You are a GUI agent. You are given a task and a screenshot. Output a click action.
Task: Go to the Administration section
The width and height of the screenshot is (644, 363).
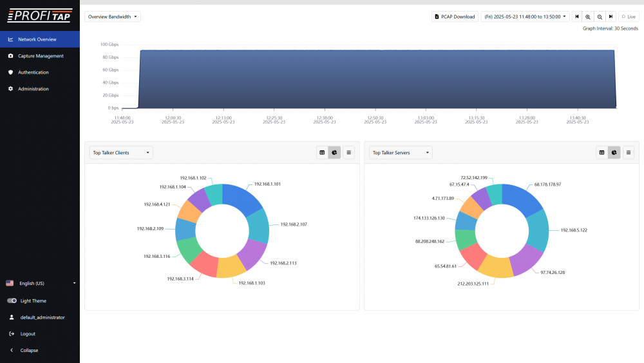click(33, 89)
